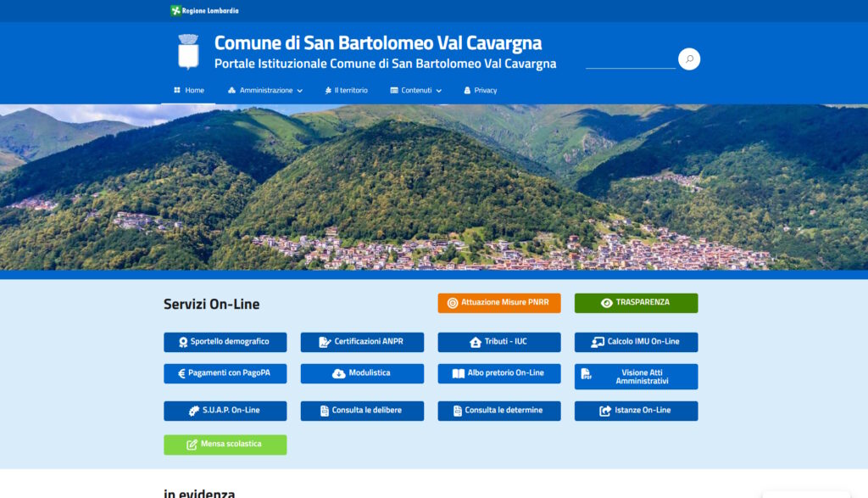The height and width of the screenshot is (498, 868).
Task: Go to the Home menu item
Action: (x=189, y=90)
